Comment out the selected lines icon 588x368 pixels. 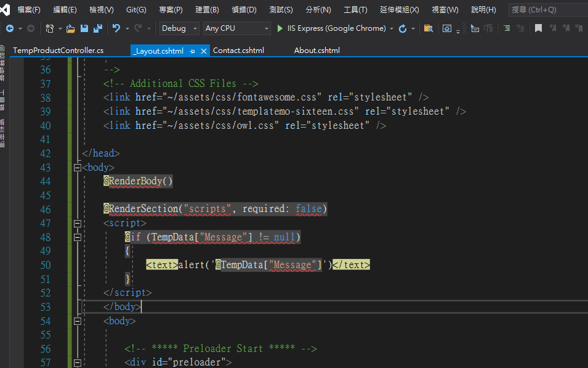point(507,28)
